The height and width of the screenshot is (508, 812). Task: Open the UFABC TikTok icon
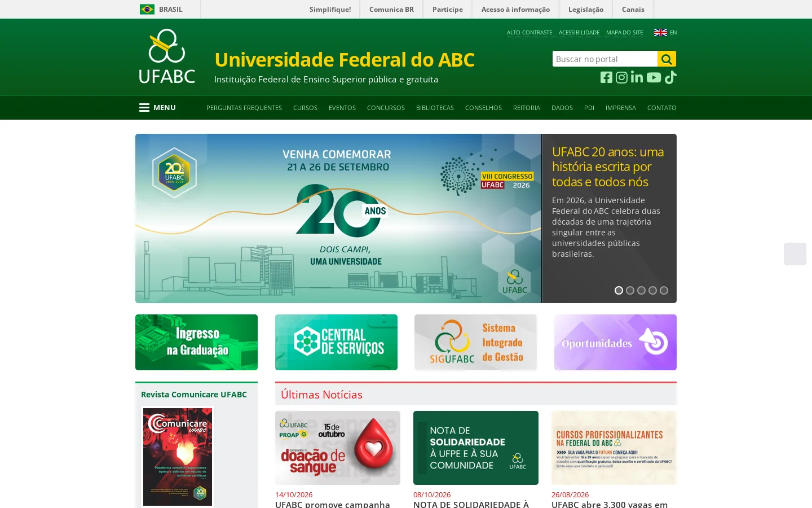click(x=670, y=77)
